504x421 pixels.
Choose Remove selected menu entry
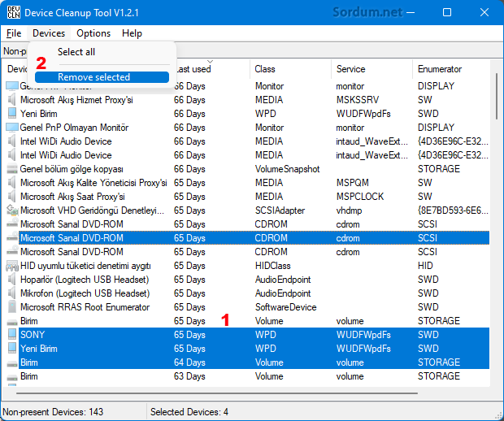click(102, 77)
